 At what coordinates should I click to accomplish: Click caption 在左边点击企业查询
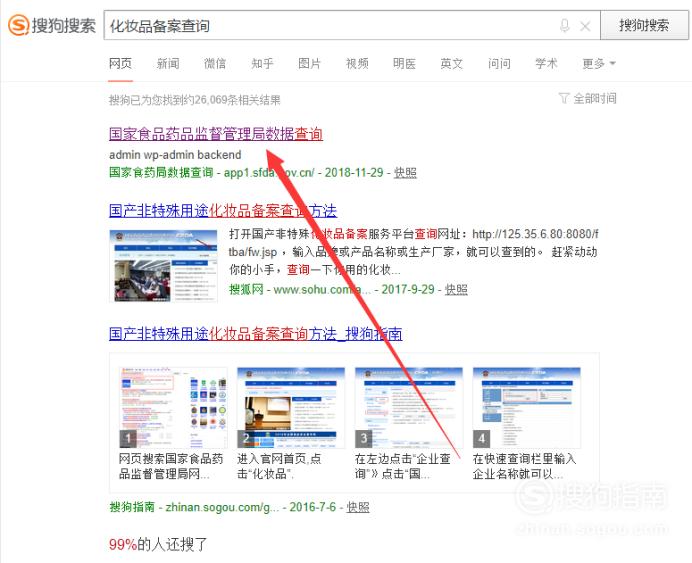pyautogui.click(x=402, y=466)
